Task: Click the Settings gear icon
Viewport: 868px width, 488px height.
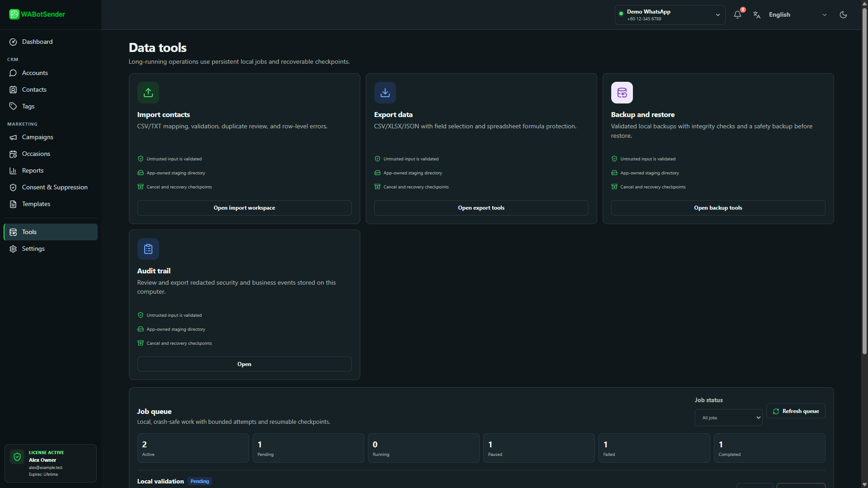Action: pos(13,249)
